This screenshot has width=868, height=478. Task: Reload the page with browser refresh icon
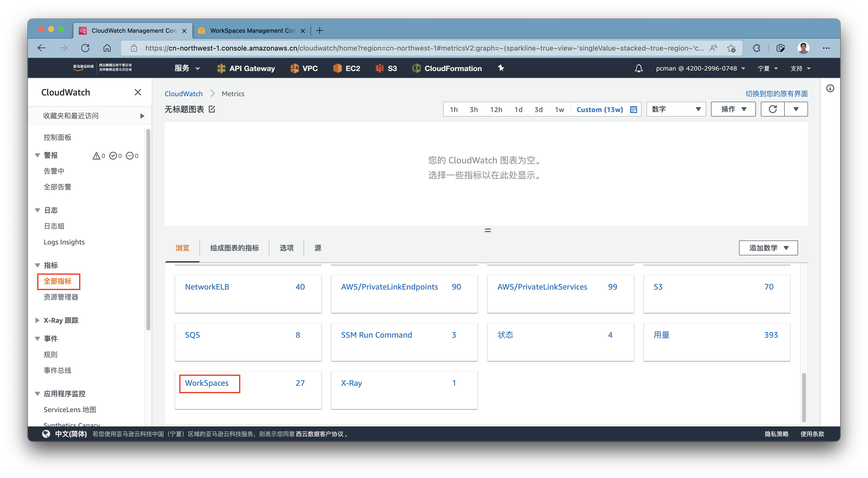click(85, 48)
